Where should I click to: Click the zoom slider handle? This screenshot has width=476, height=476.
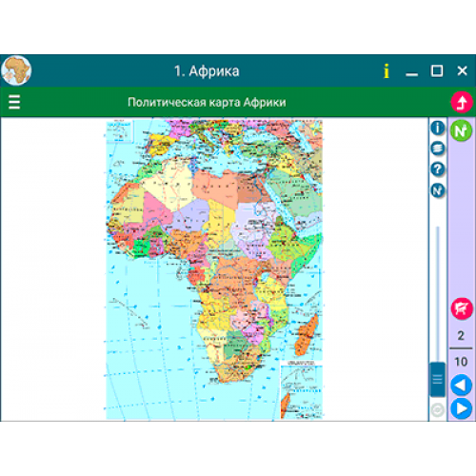pos(438,379)
